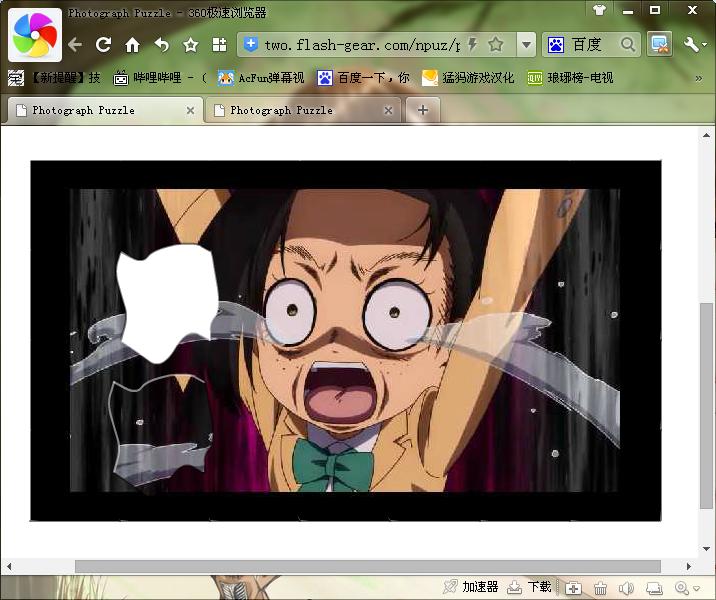716x600 pixels.
Task: Open the AcFun弹幕视 bookmark
Action: [x=261, y=78]
